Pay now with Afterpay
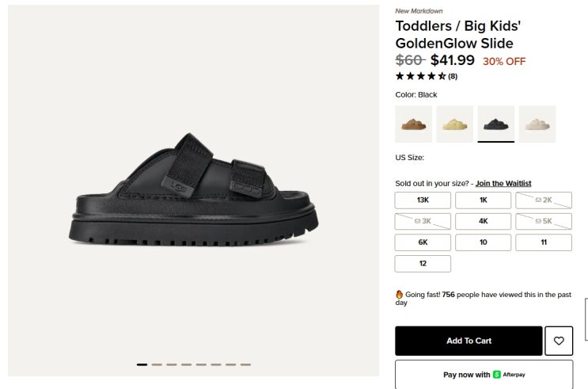 pyautogui.click(x=484, y=375)
